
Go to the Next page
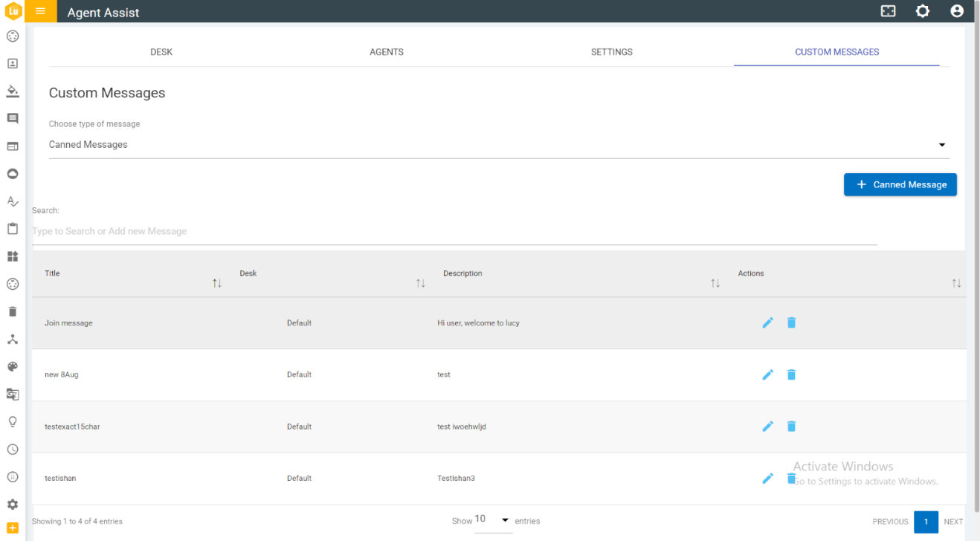[953, 522]
